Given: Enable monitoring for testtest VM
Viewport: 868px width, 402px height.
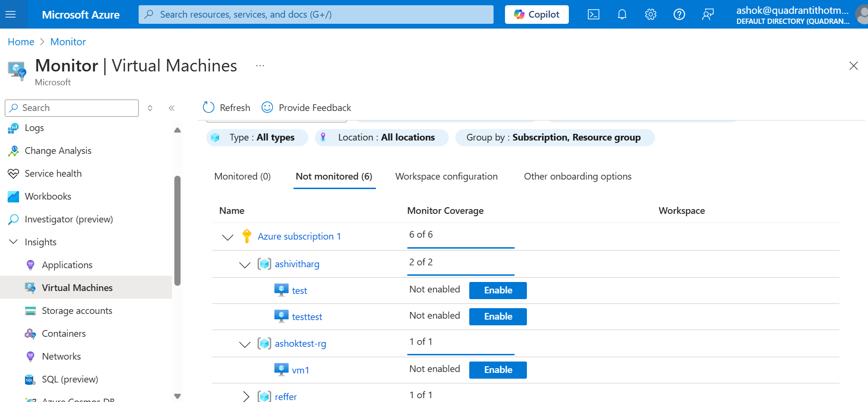Looking at the screenshot, I should (498, 316).
